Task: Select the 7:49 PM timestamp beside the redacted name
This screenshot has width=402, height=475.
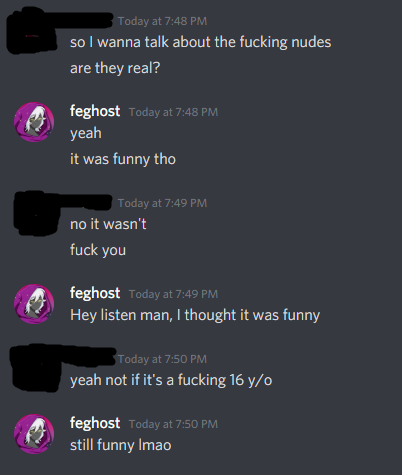Action: (162, 203)
